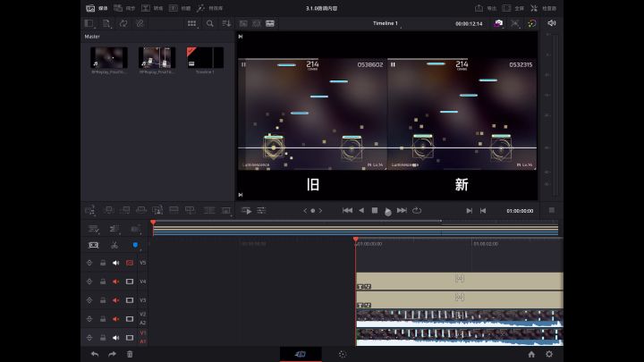Open the Media Pool tab (媒体)
644x362 pixels.
coord(97,8)
